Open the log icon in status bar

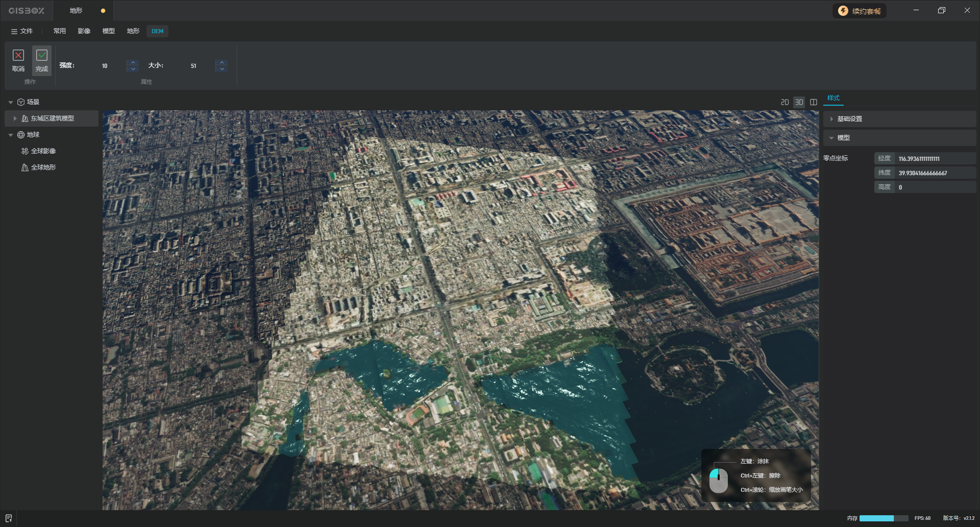click(9, 518)
